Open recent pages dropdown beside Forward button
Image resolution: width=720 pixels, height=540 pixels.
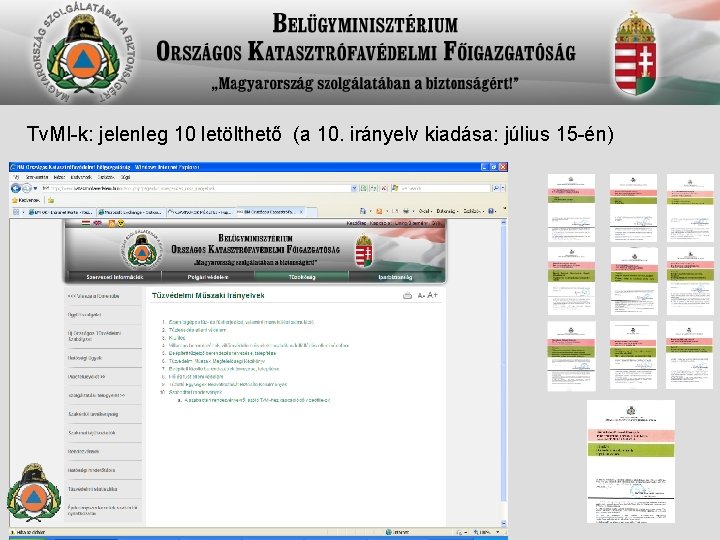(35, 188)
